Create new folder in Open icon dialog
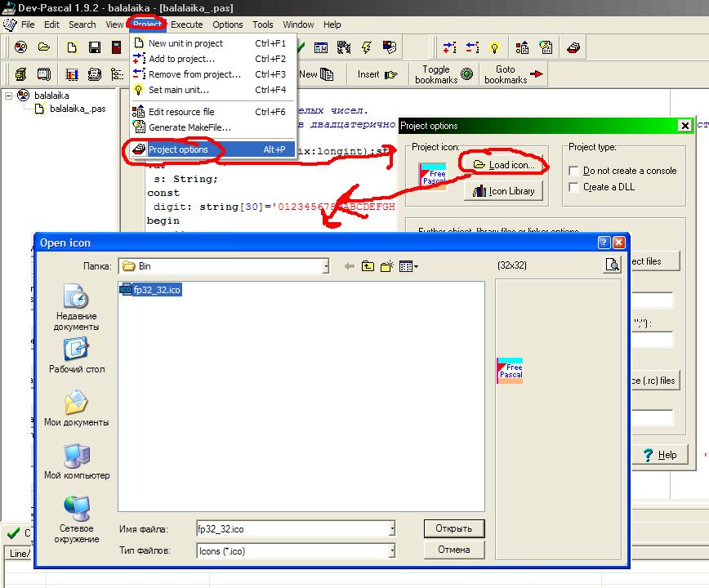This screenshot has height=588, width=709. [386, 266]
